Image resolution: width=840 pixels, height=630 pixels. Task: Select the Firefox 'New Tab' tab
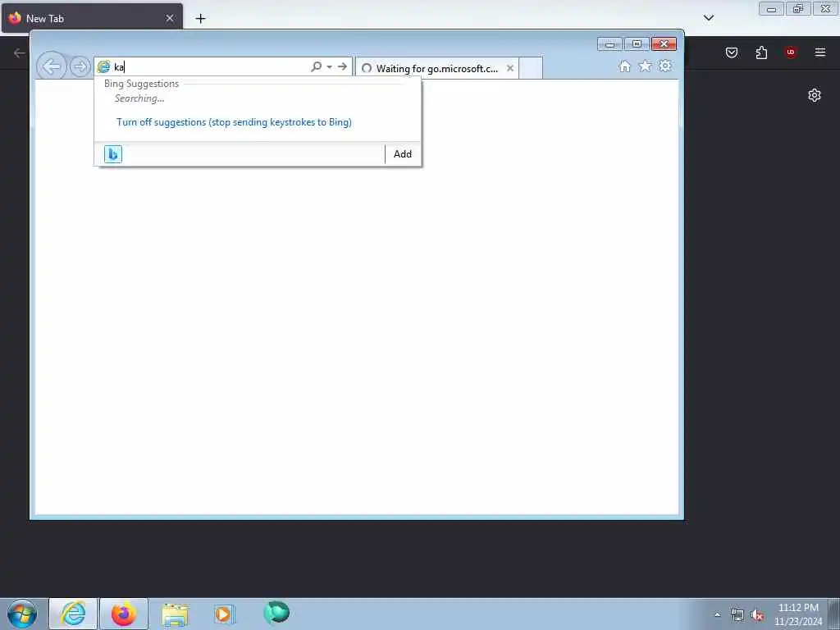[x=92, y=18]
